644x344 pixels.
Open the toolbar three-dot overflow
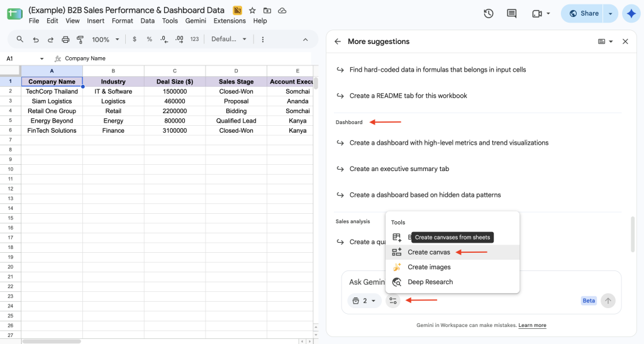coord(263,40)
